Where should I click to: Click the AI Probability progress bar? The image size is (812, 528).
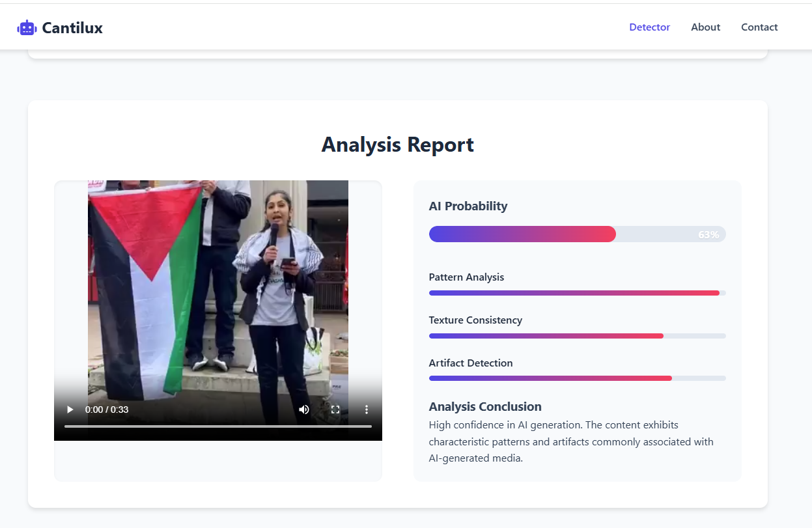point(577,234)
